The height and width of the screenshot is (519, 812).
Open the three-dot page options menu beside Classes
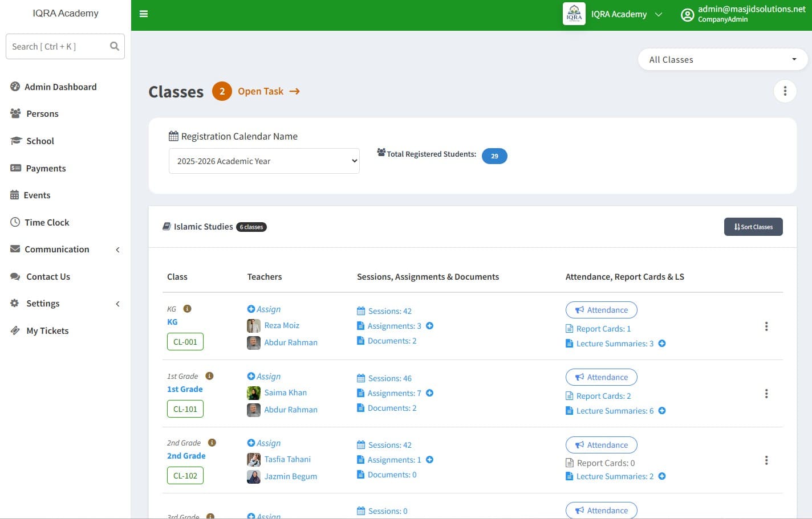[x=785, y=91]
